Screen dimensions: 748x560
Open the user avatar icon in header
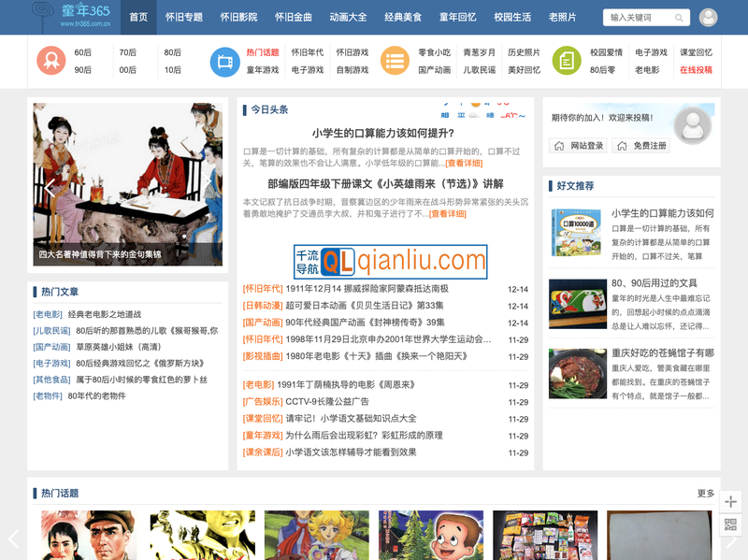pos(708,17)
